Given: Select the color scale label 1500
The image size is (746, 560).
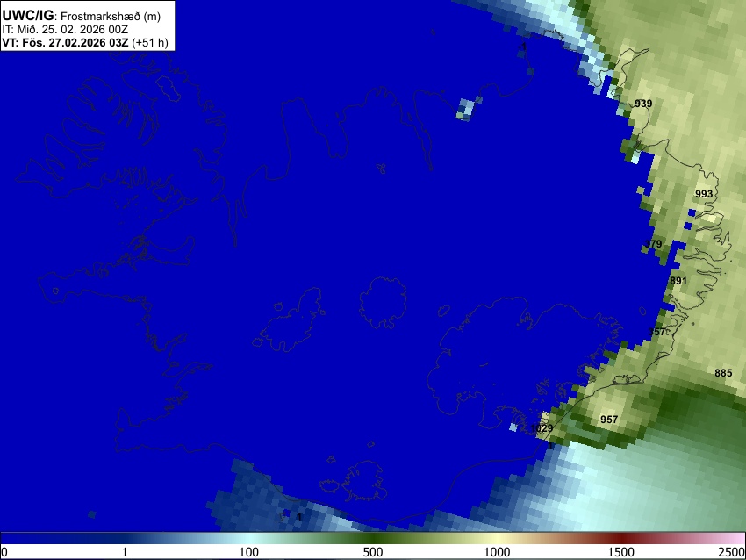Looking at the screenshot, I should (621, 552).
